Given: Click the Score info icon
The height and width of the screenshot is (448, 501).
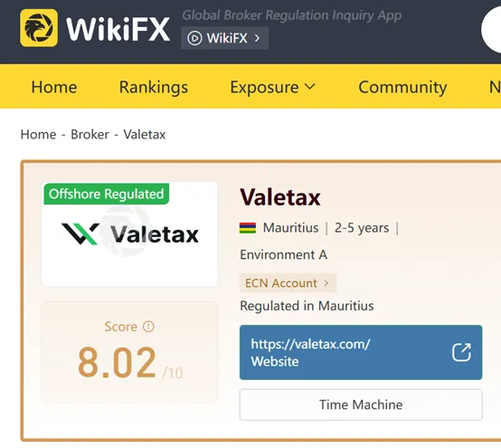Looking at the screenshot, I should 148,327.
